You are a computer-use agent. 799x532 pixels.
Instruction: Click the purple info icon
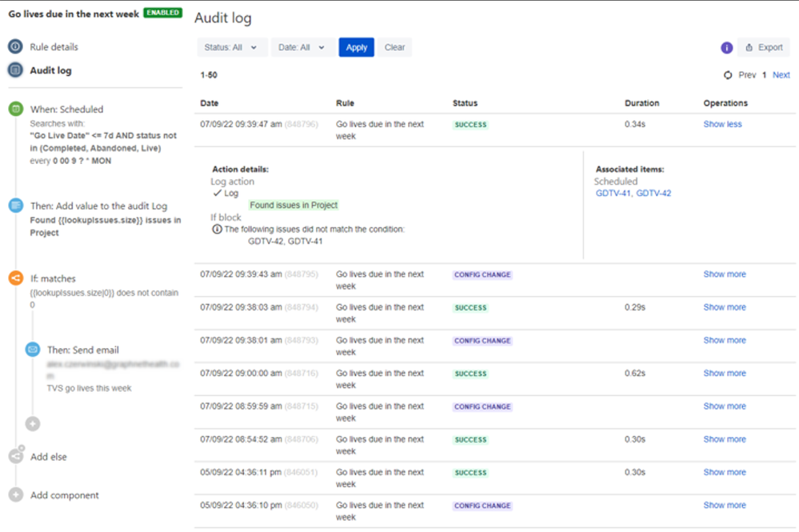point(727,47)
